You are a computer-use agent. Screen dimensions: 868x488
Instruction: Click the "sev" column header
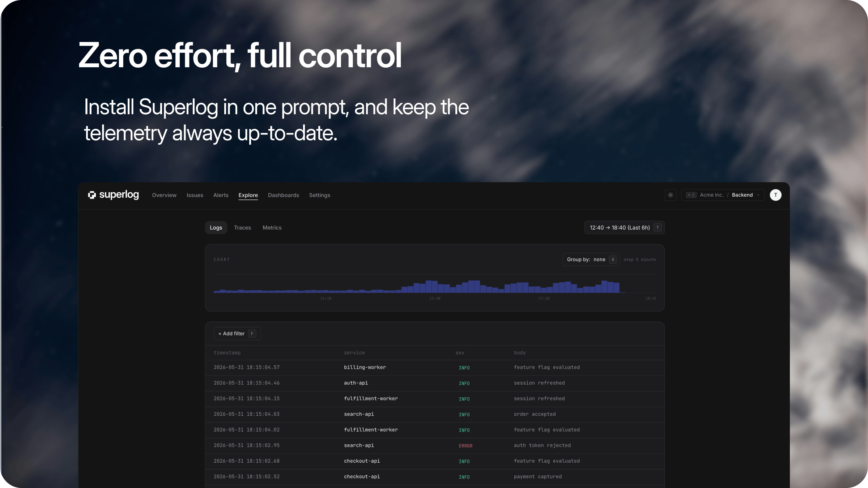[460, 353]
